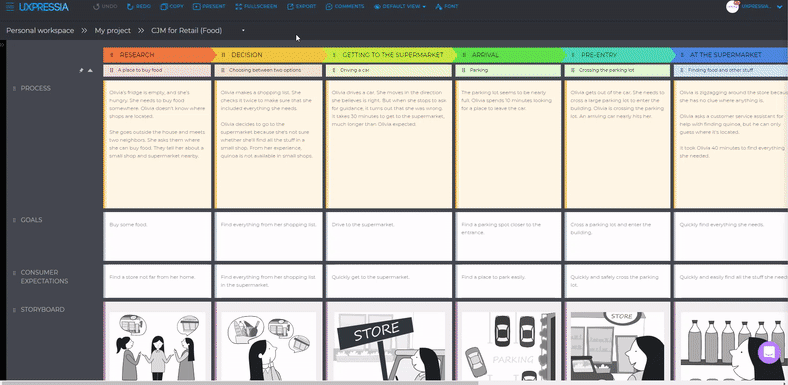The width and height of the screenshot is (788, 385).
Task: Click Copy in the toolbar
Action: pyautogui.click(x=172, y=7)
